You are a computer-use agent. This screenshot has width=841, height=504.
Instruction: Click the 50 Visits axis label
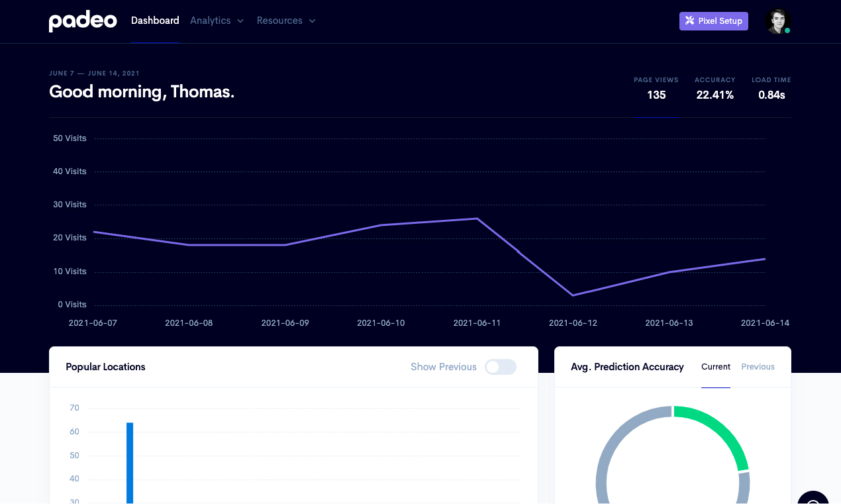coord(70,138)
